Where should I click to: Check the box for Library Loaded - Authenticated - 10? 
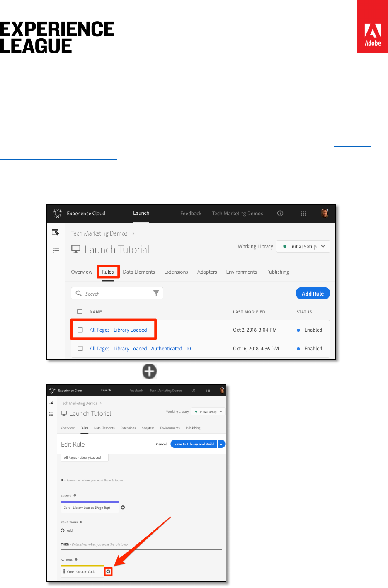click(80, 348)
